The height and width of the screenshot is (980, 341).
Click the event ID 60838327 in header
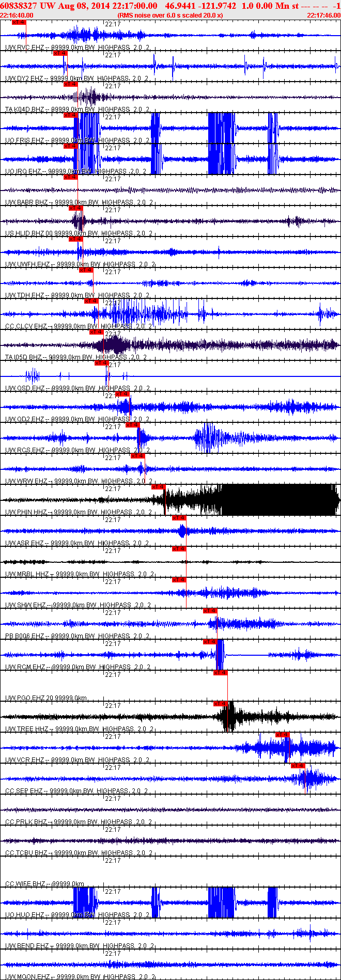point(18,6)
